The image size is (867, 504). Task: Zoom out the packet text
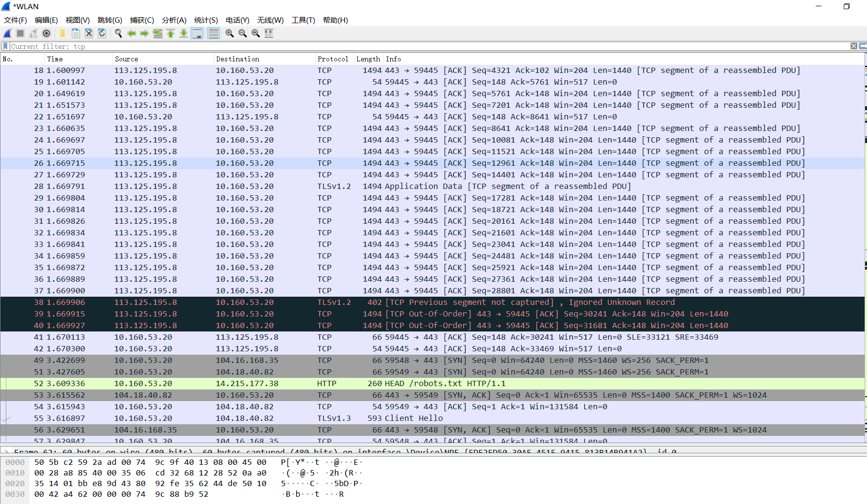click(243, 33)
